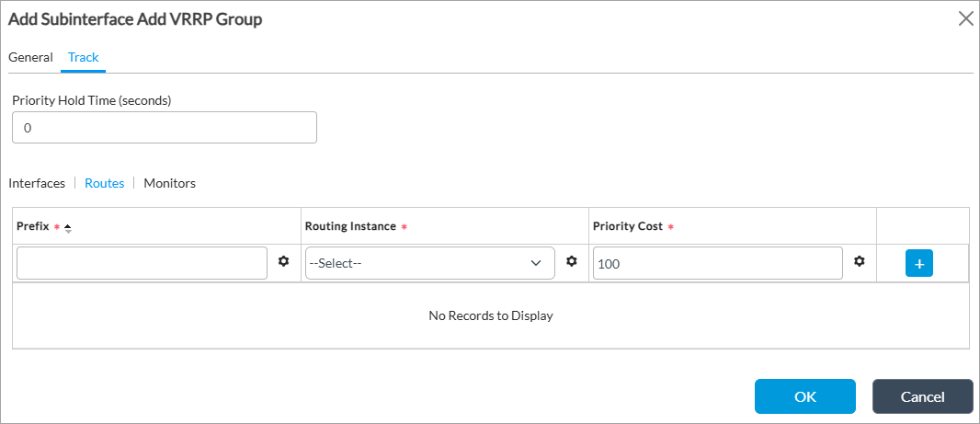Click the gear icon beside the Prefix field
This screenshot has height=424, width=980.
[x=283, y=262]
